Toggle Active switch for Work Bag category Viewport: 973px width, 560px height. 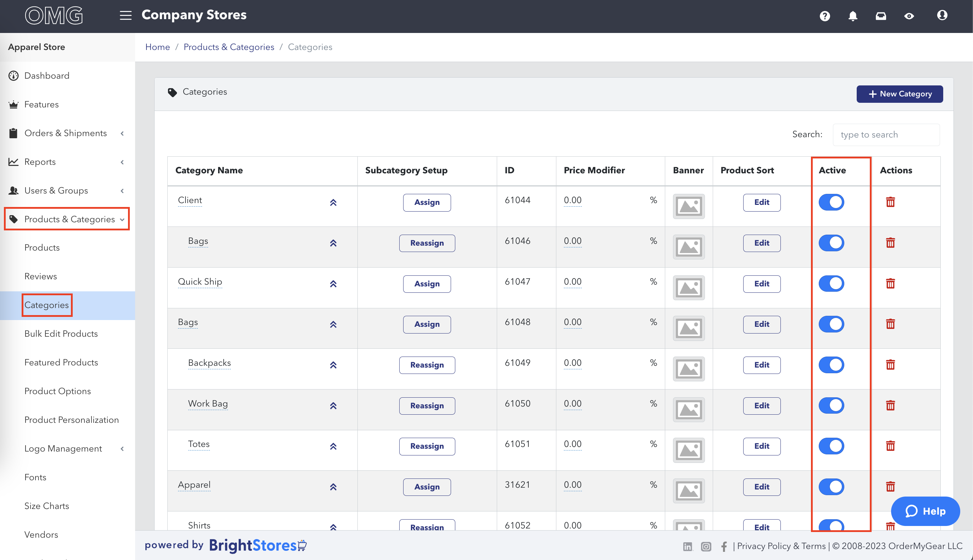(831, 405)
